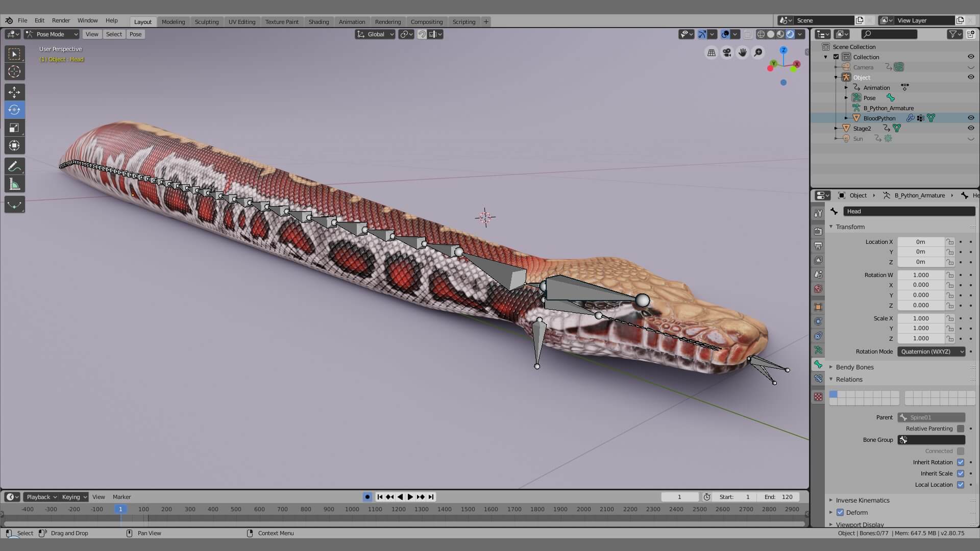Toggle X-Ray display button
This screenshot has width=980, height=551.
[x=748, y=34]
